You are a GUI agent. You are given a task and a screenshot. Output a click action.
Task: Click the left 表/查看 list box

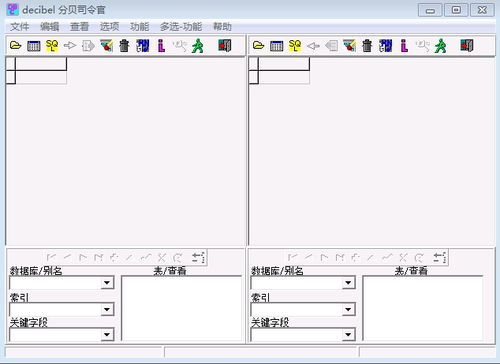[x=182, y=308]
